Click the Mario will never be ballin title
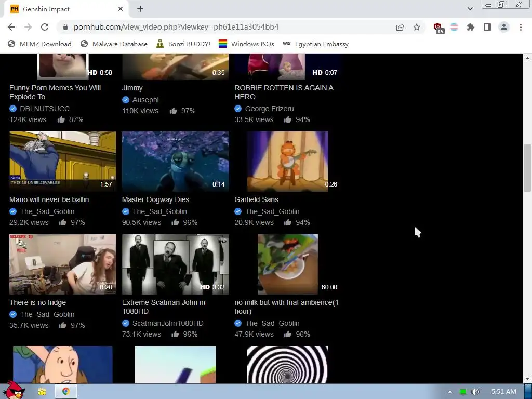Viewport: 532px width, 399px height. pos(49,199)
